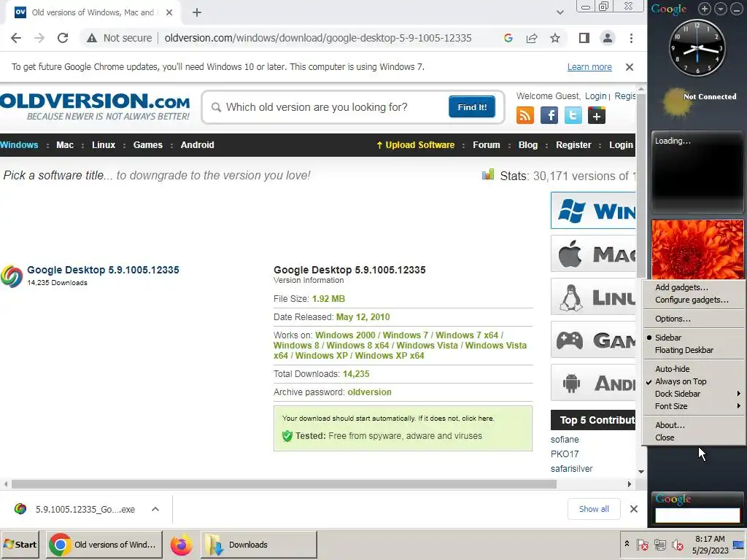Image resolution: width=747 pixels, height=560 pixels.
Task: Click the Google sidebar search box
Action: click(x=697, y=516)
